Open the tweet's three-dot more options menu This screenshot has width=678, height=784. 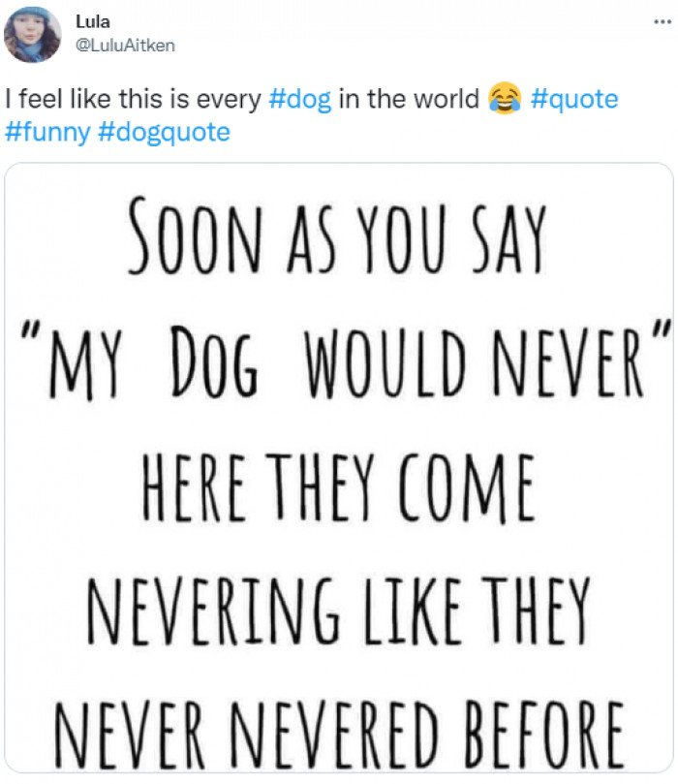(660, 19)
